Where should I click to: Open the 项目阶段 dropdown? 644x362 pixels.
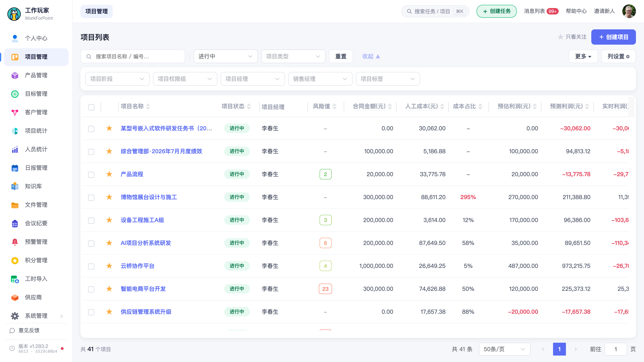[x=117, y=79]
